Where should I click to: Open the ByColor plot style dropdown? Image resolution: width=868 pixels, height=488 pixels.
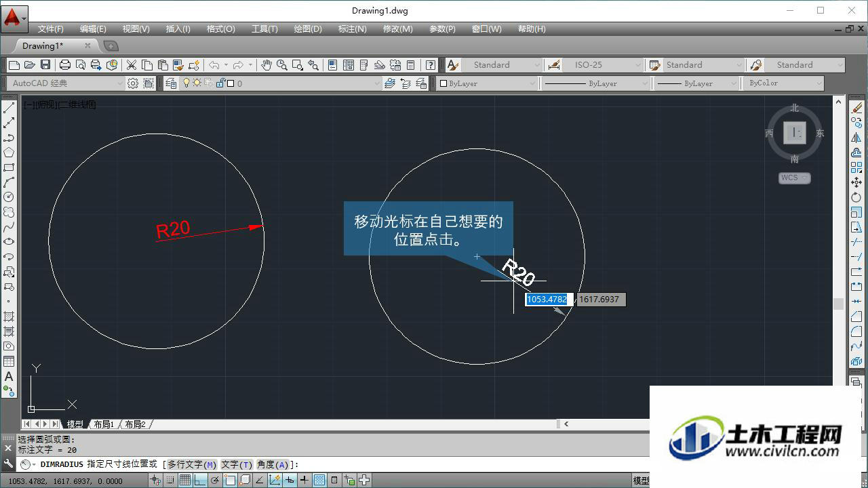coord(784,83)
